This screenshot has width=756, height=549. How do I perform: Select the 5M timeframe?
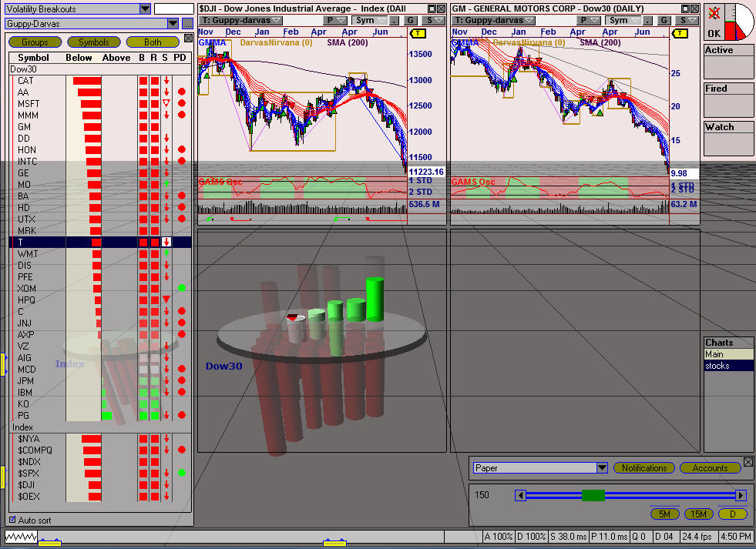(x=664, y=514)
